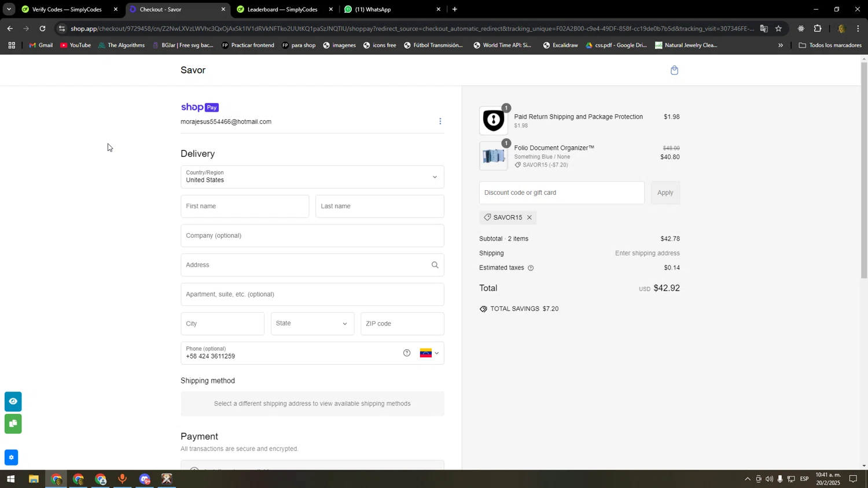This screenshot has width=868, height=488.
Task: Click the volume speaker tray icon
Action: click(769, 479)
